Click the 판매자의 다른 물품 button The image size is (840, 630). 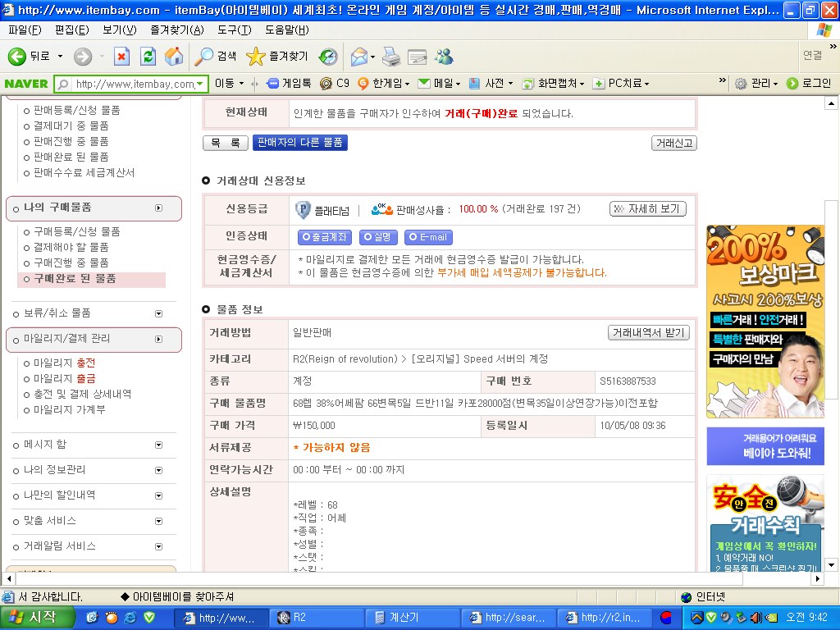coord(299,143)
